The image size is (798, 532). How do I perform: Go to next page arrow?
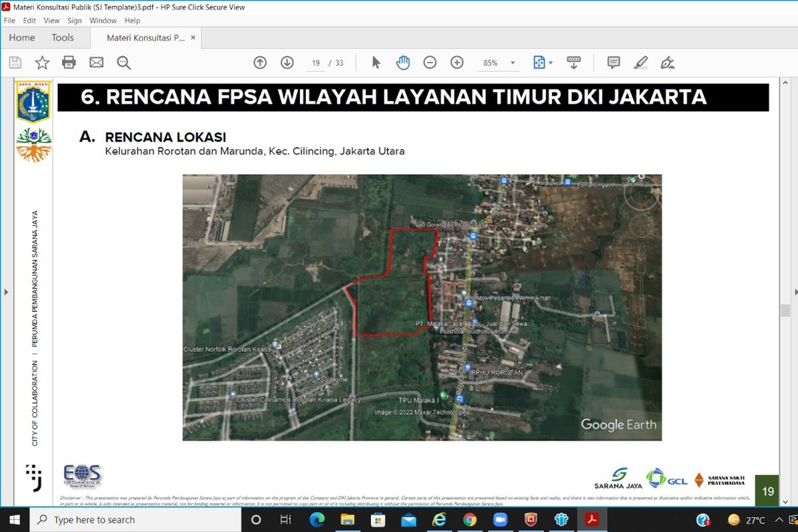pos(287,63)
